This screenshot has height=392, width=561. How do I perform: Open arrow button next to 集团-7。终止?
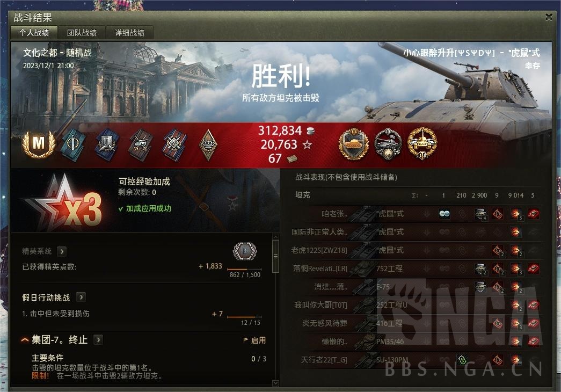tap(98, 339)
